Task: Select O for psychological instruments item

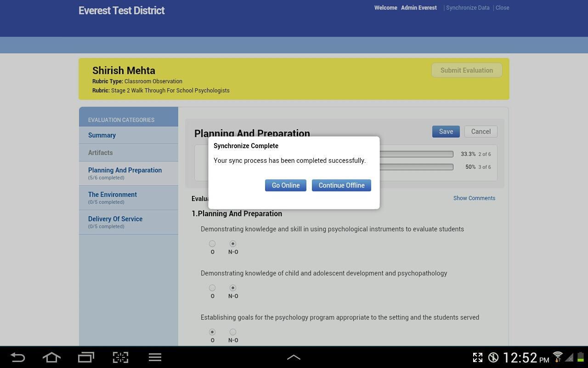Action: [212, 244]
